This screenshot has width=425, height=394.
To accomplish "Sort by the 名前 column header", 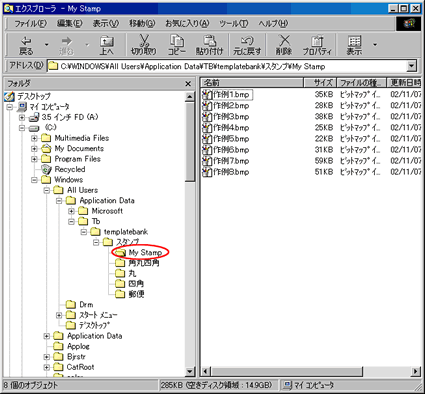I will pyautogui.click(x=252, y=83).
